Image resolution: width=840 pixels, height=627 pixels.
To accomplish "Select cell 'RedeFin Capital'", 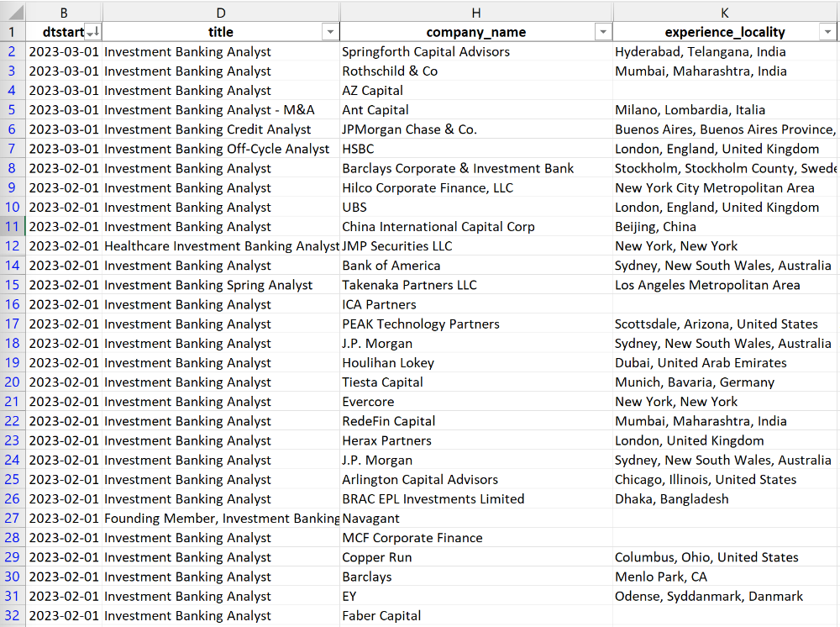I will pyautogui.click(x=475, y=421).
